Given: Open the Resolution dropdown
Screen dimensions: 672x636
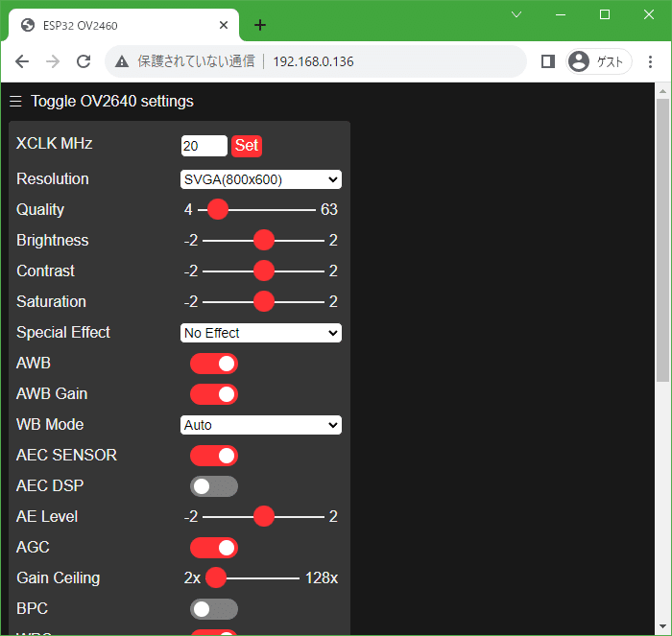Looking at the screenshot, I should coord(261,179).
